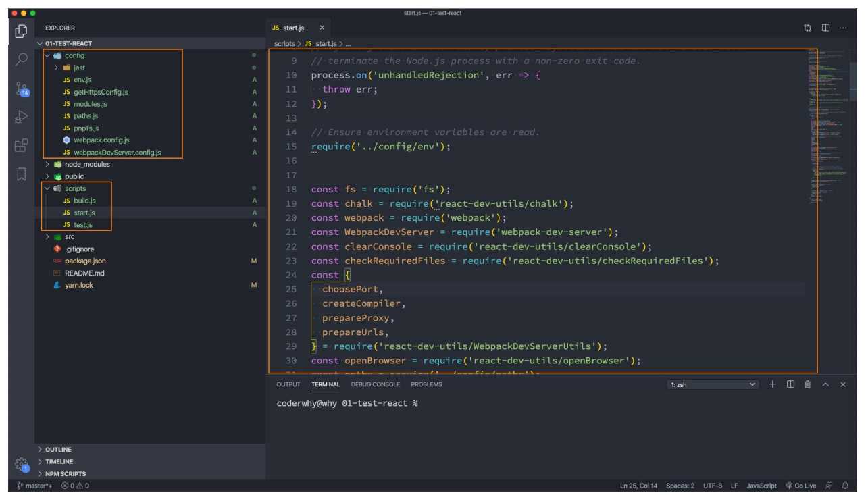Maximize the terminal panel with chevron up
Image resolution: width=868 pixels, height=495 pixels.
click(825, 384)
